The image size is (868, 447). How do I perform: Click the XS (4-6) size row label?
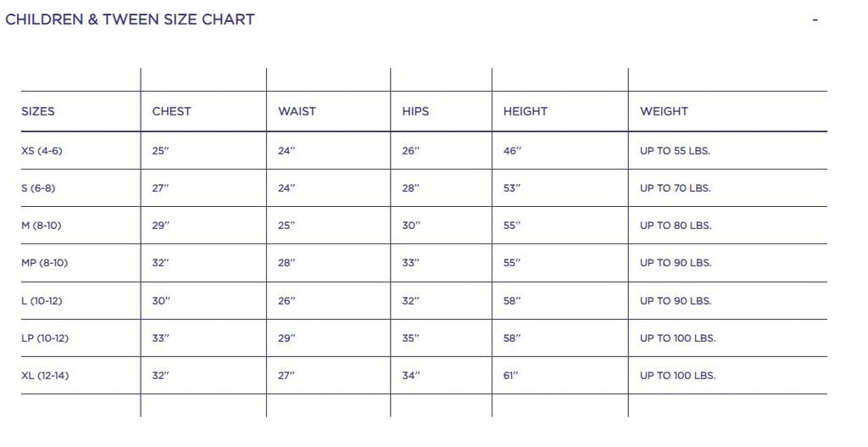pyautogui.click(x=42, y=151)
